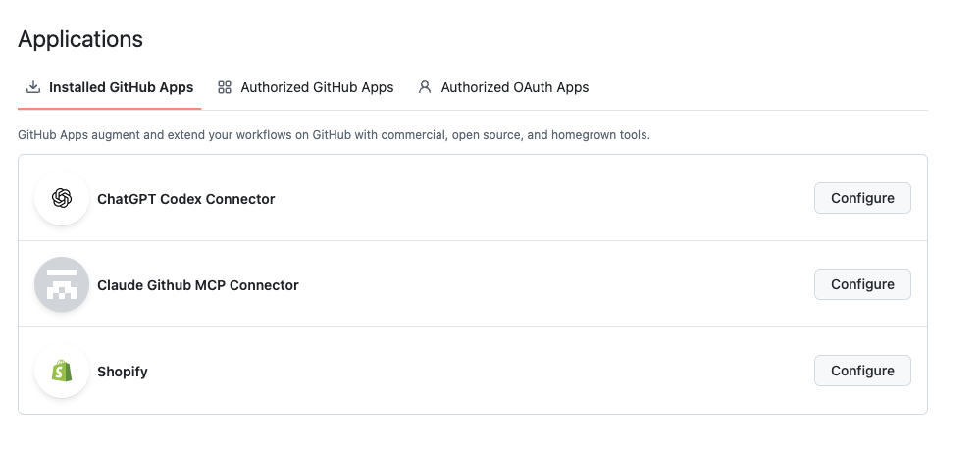Click the Claude Github MCP Connector avatar icon
980x449 pixels.
pos(62,284)
